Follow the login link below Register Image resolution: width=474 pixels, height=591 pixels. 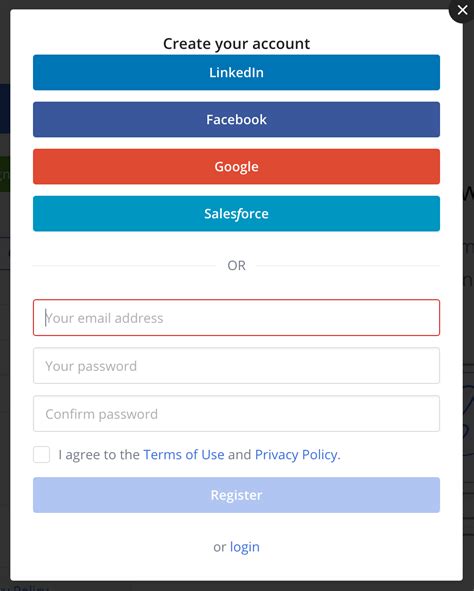point(245,547)
